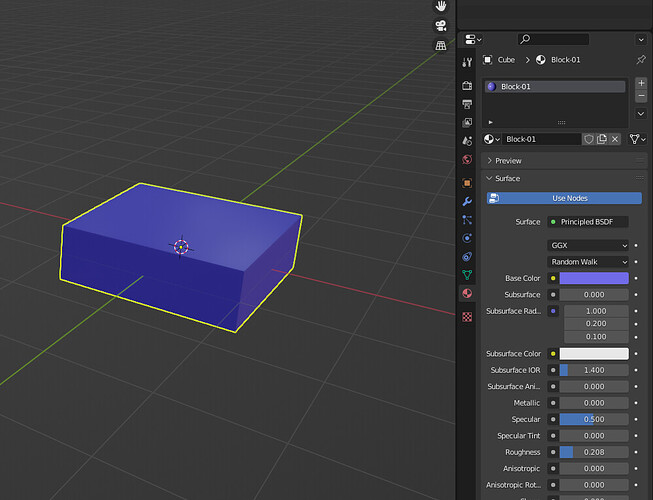Viewport: 653px width, 500px height.
Task: Open the node filter dropdown
Action: (637, 139)
